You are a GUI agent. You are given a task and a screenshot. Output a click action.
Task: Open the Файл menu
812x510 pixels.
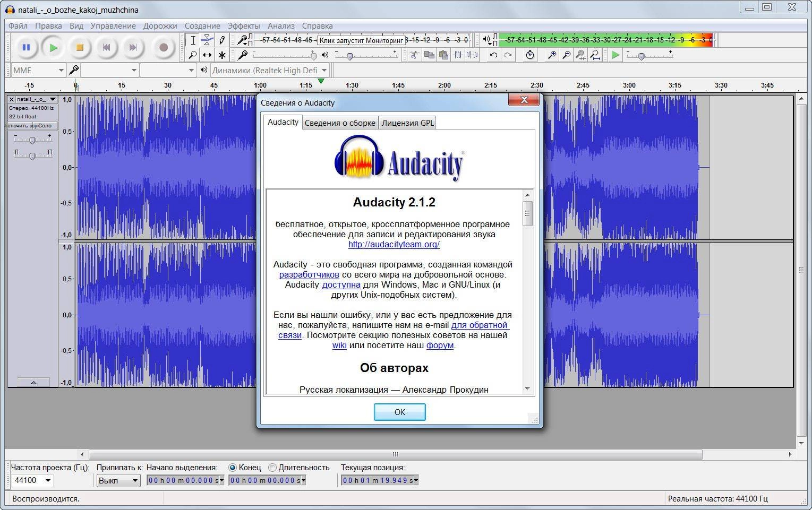click(18, 25)
